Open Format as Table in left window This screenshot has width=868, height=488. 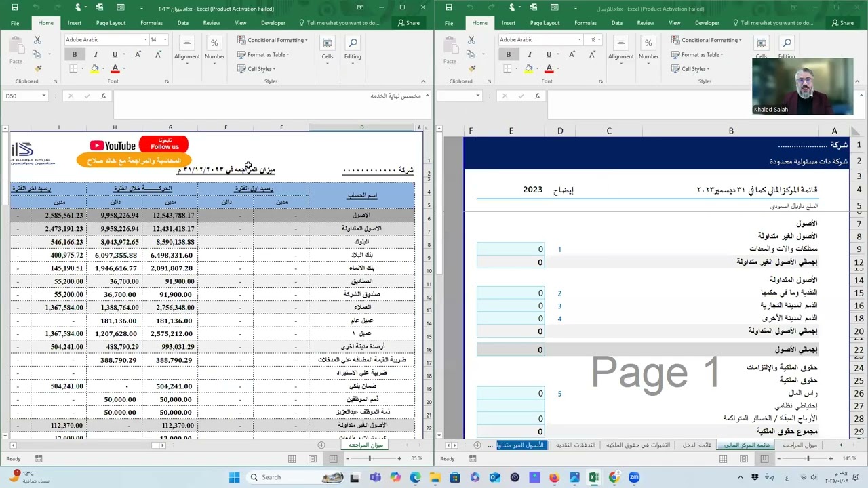(263, 54)
